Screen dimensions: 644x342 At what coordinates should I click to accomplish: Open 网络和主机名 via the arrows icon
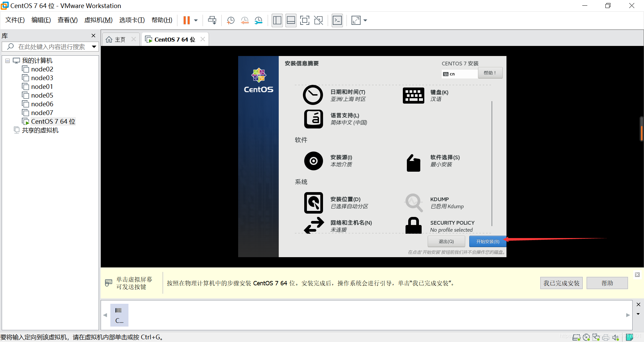click(x=314, y=225)
